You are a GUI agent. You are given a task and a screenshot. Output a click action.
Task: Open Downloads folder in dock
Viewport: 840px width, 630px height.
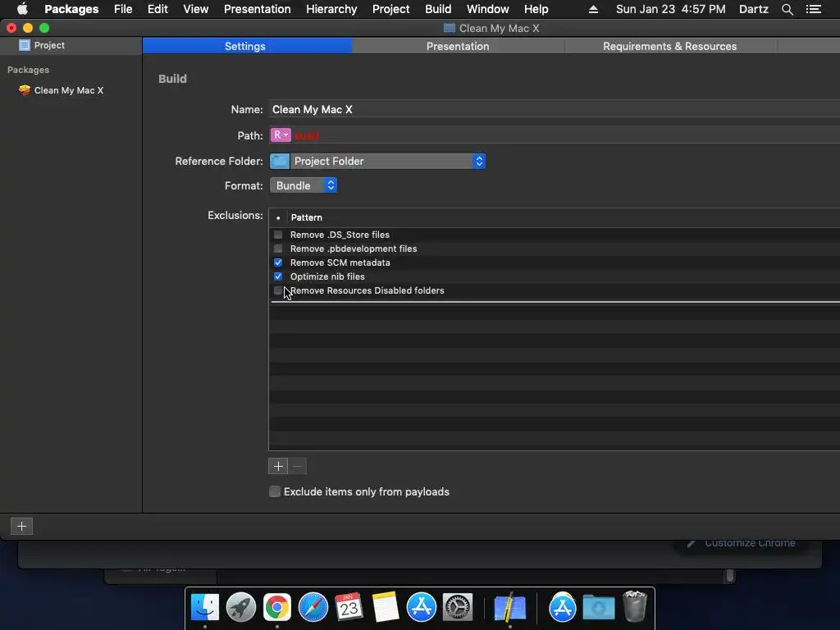[598, 608]
